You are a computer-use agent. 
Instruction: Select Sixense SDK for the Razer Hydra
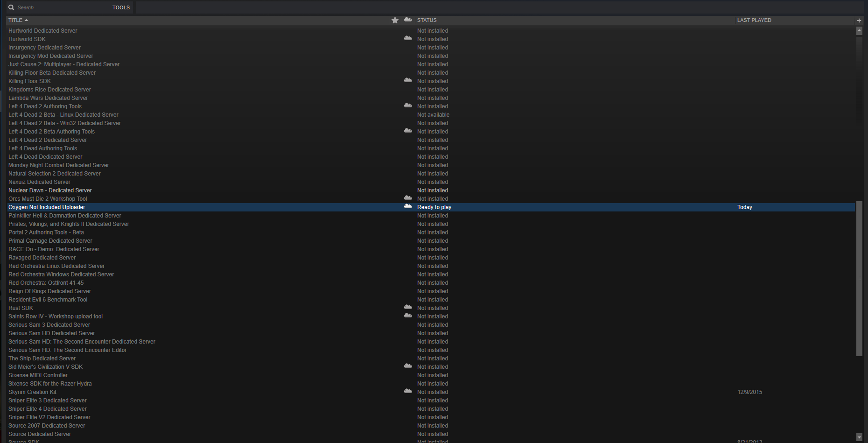click(x=50, y=384)
